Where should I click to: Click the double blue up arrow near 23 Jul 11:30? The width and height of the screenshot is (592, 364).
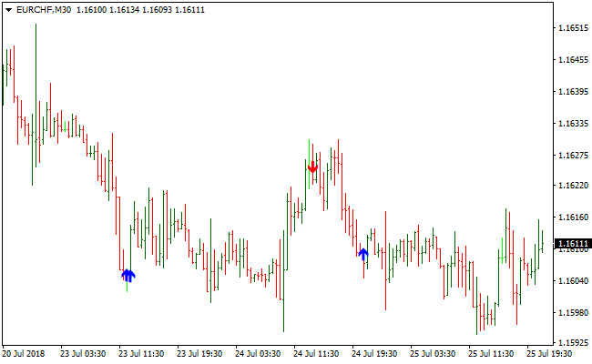[128, 275]
